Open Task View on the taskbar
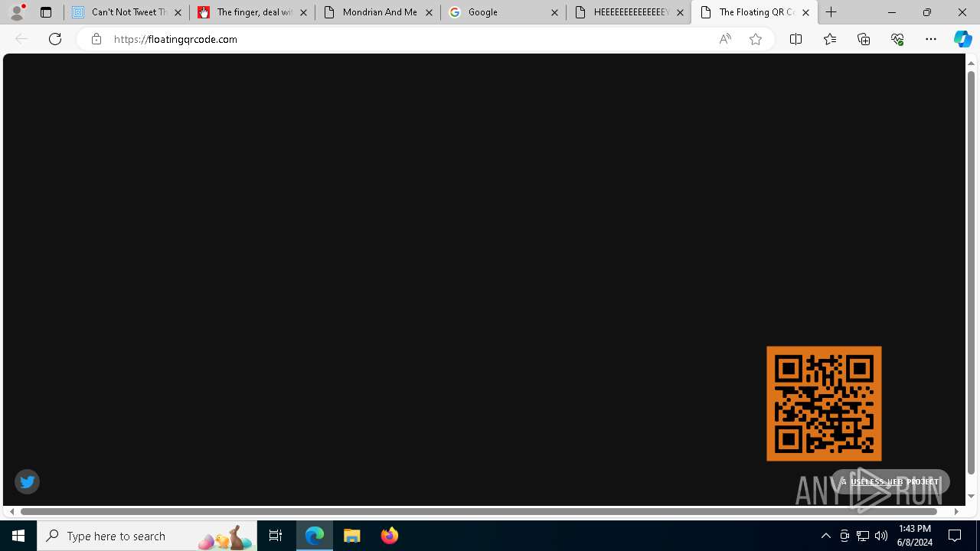This screenshot has width=980, height=551. pos(276,536)
